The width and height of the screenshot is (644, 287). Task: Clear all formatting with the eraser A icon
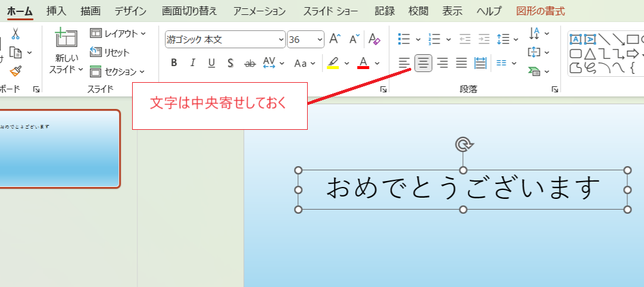(374, 39)
